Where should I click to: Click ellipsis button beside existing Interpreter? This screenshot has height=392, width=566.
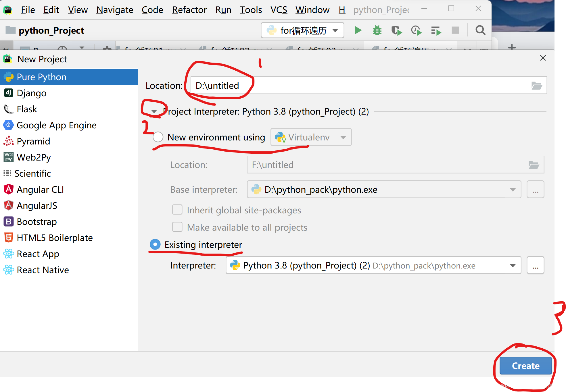click(535, 265)
